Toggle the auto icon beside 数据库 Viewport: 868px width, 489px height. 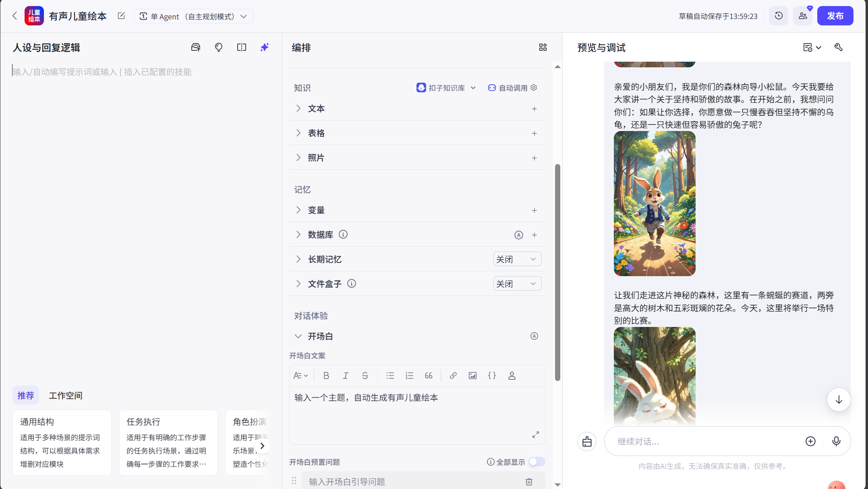519,235
